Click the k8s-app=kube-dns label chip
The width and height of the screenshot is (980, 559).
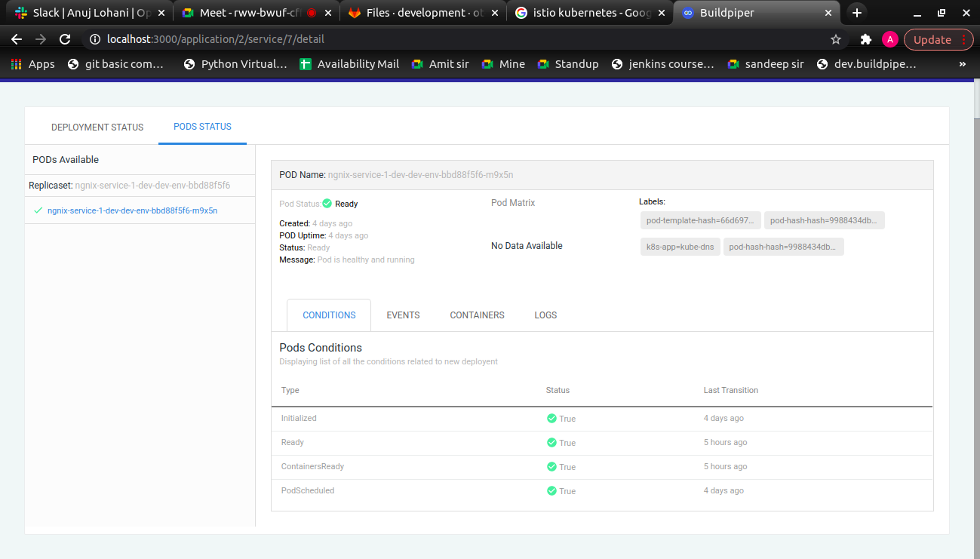[678, 247]
